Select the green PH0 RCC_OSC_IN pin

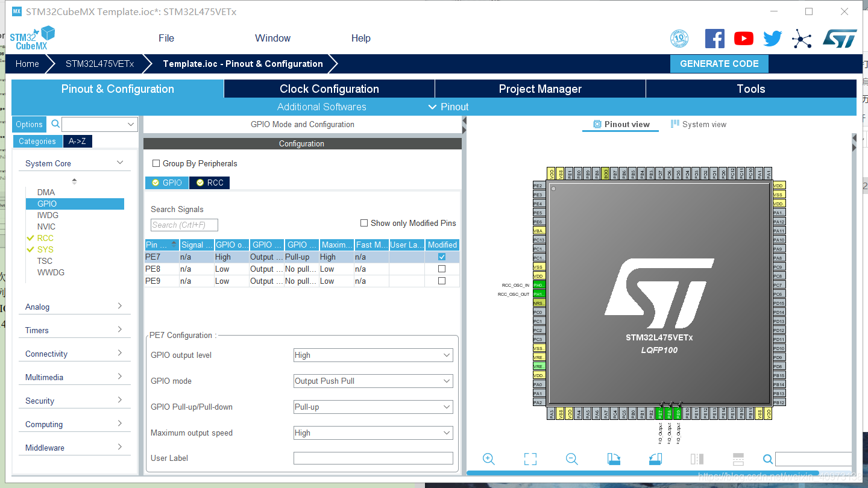(x=538, y=285)
